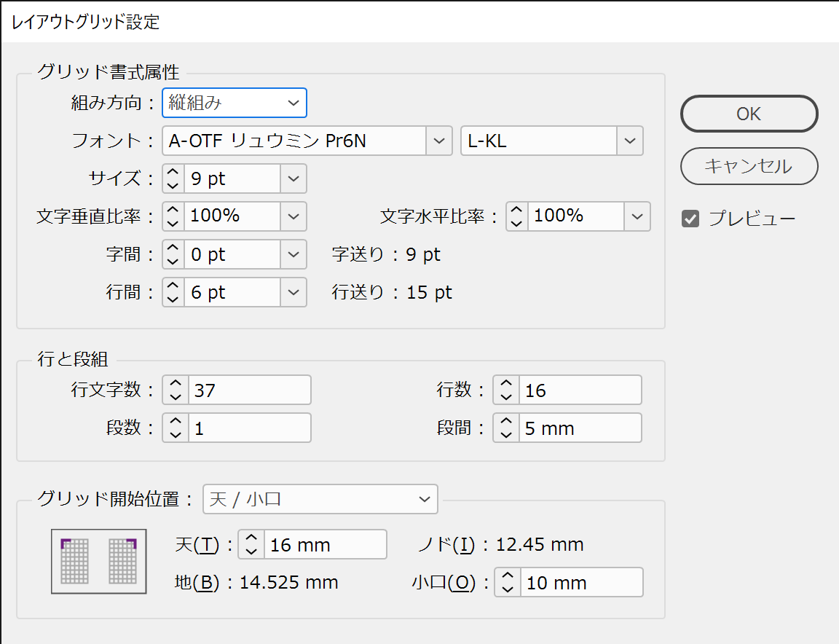Open the 組み方向 dropdown showing 縦組み
The width and height of the screenshot is (839, 644).
[235, 103]
